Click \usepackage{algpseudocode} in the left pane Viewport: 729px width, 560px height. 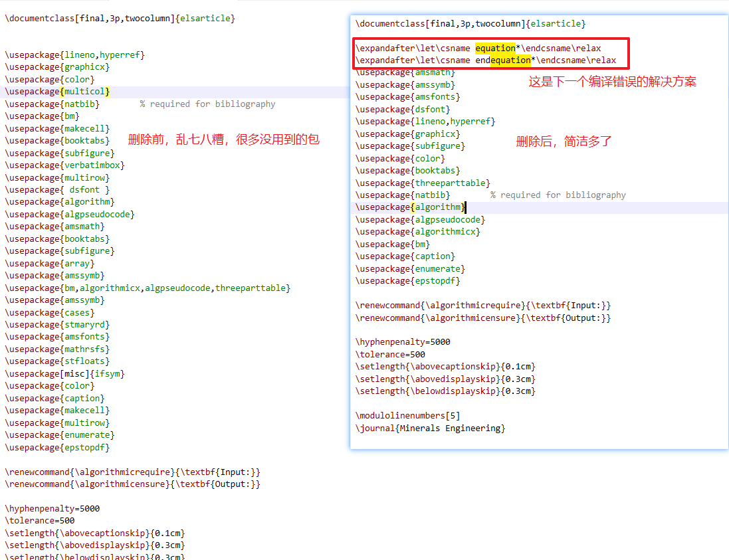coord(70,215)
